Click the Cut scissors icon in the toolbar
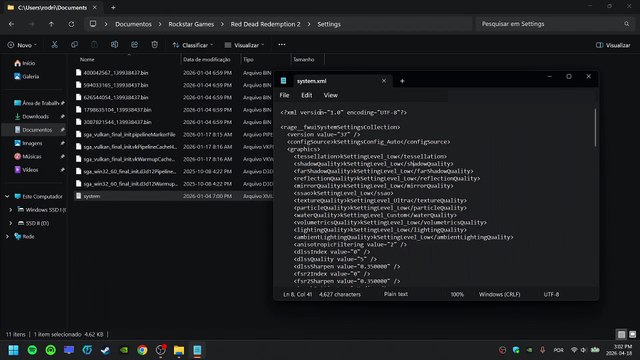Viewport: 640px width, 360px height. 54,45
